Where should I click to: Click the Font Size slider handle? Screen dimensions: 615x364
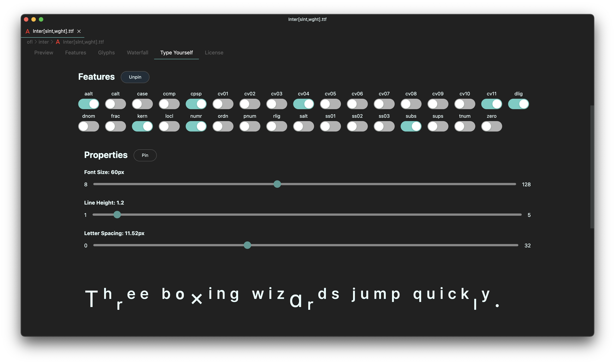(x=277, y=184)
